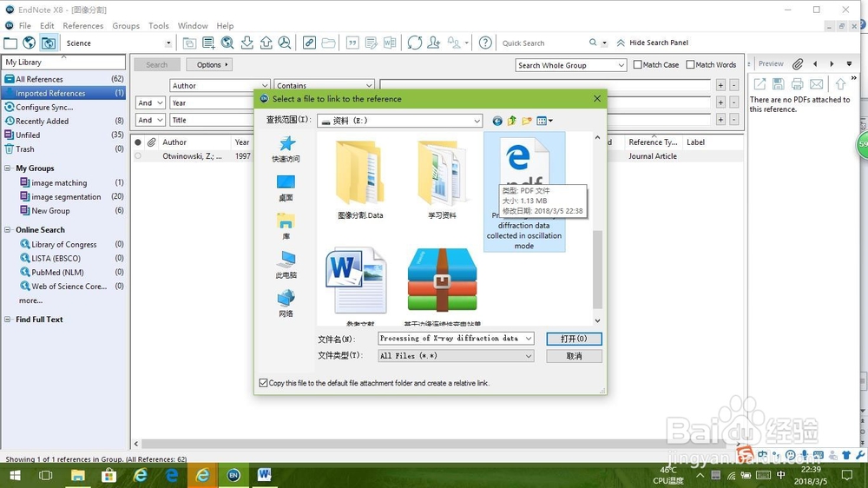Click the Attached PDFs paperclip tab icon
Screen dimensions: 868x488
pyautogui.click(x=798, y=63)
